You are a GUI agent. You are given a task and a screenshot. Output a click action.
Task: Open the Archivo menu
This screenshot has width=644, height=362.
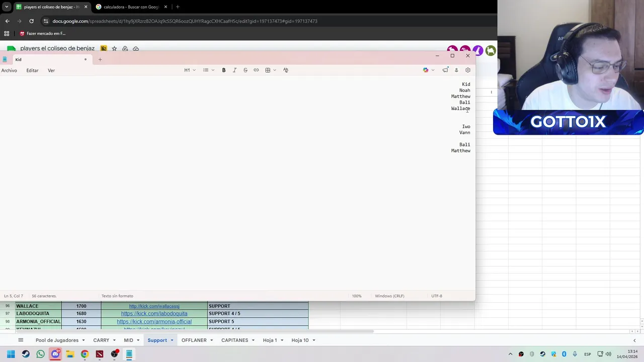coord(9,70)
